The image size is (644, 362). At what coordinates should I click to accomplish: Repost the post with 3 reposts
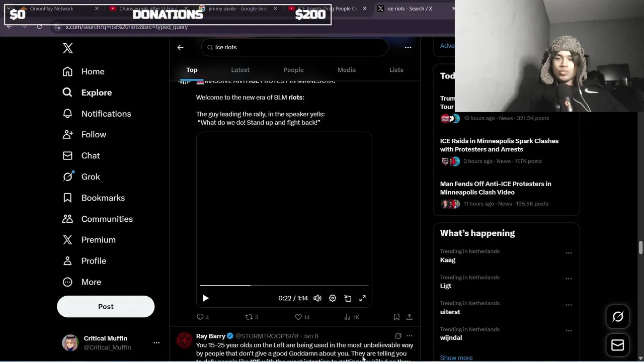pyautogui.click(x=252, y=317)
